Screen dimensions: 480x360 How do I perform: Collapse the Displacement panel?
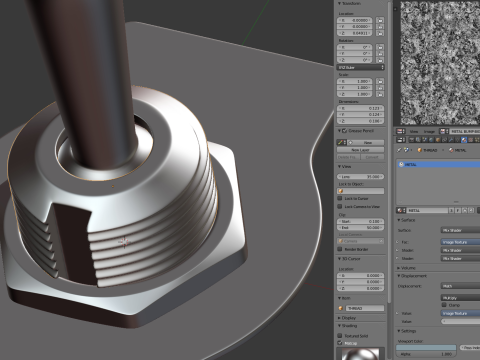tap(399, 276)
